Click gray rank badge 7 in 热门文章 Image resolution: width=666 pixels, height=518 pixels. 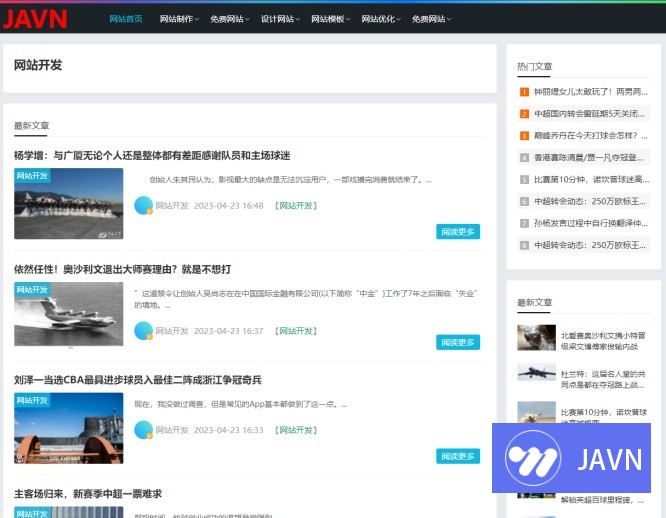[x=525, y=223]
